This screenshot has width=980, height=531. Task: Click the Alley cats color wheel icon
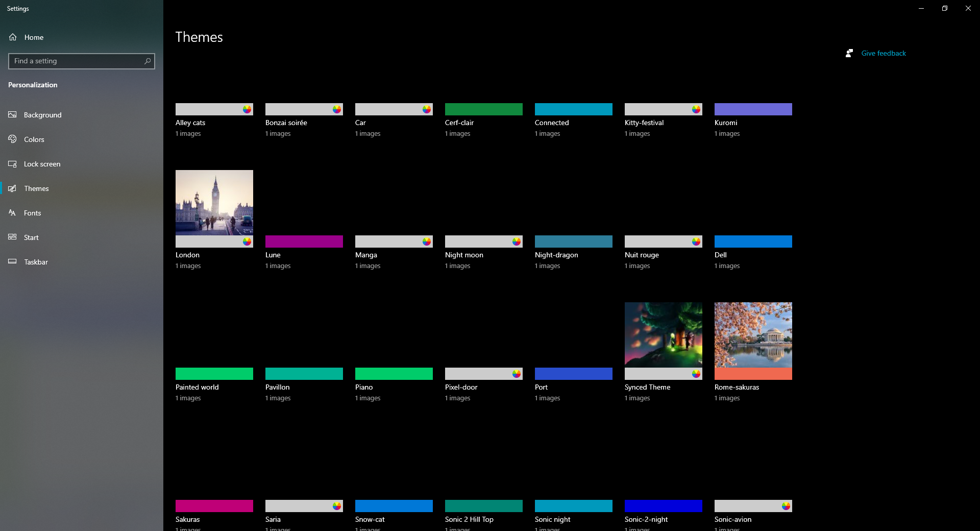coord(247,109)
